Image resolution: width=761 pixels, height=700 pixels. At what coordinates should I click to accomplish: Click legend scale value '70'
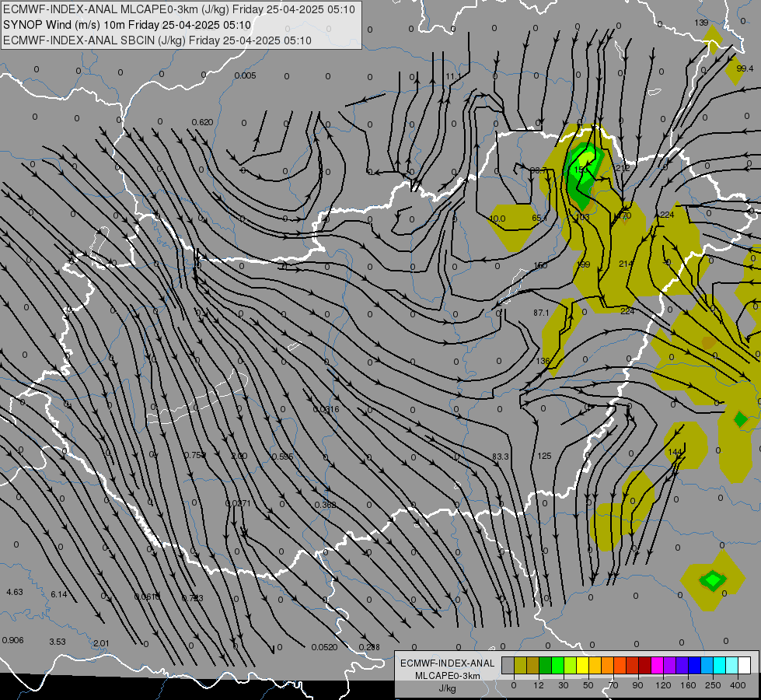pyautogui.click(x=613, y=685)
